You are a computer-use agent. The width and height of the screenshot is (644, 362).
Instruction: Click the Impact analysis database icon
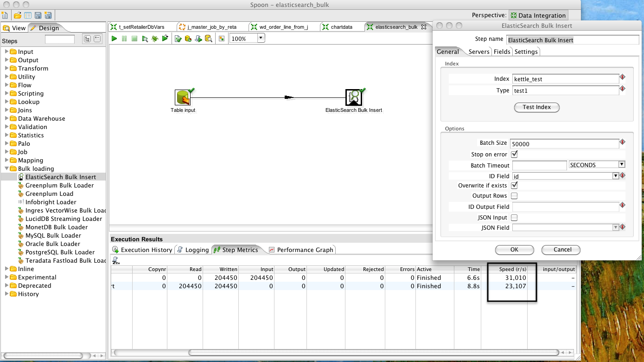click(188, 39)
